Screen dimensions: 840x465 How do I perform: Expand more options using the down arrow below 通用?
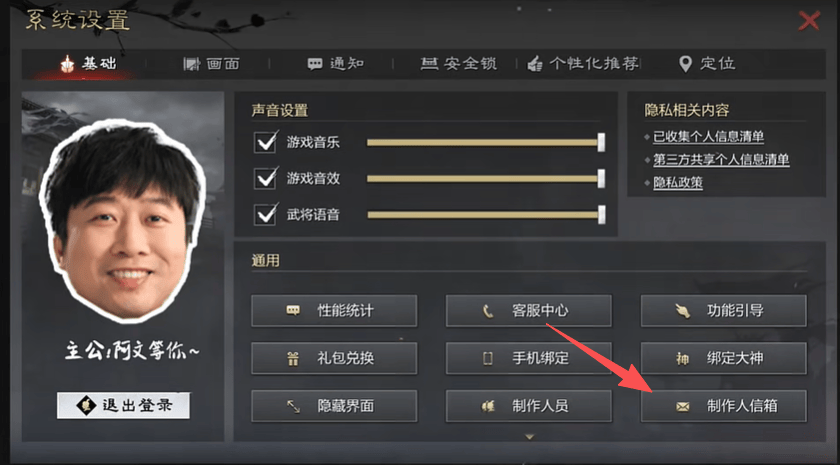(x=529, y=437)
